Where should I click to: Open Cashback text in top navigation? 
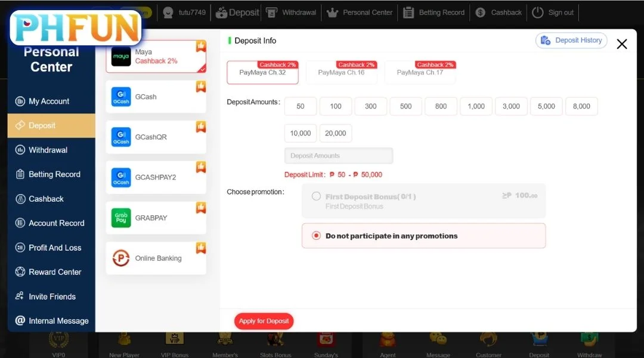pos(506,13)
